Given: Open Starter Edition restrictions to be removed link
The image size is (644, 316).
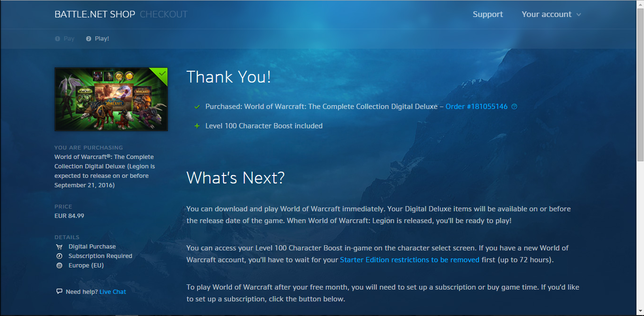Looking at the screenshot, I should click(x=410, y=260).
